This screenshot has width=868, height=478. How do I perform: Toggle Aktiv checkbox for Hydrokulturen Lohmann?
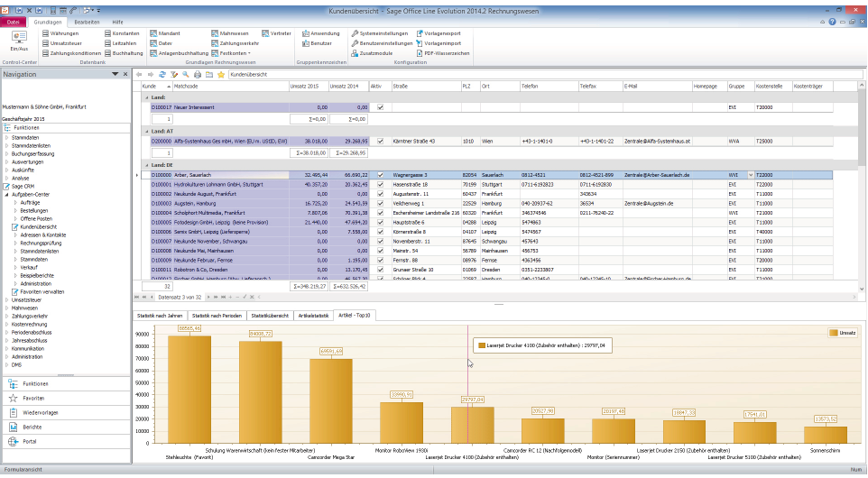(380, 184)
